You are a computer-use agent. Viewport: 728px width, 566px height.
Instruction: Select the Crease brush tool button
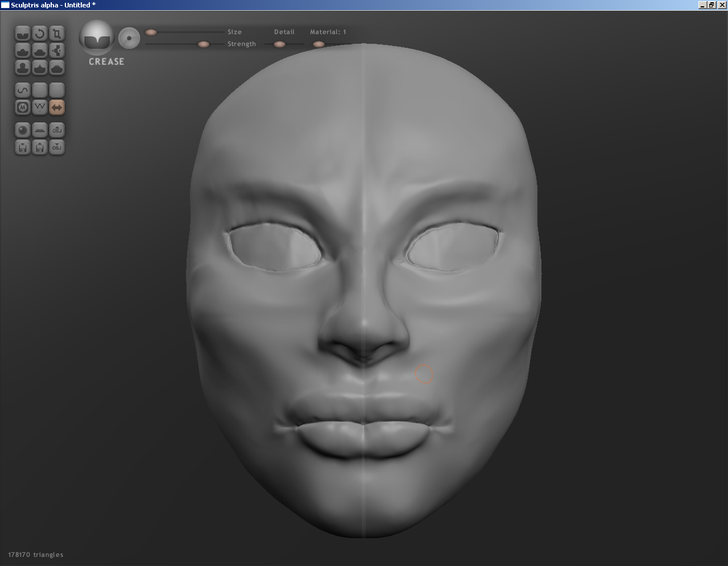pyautogui.click(x=22, y=34)
